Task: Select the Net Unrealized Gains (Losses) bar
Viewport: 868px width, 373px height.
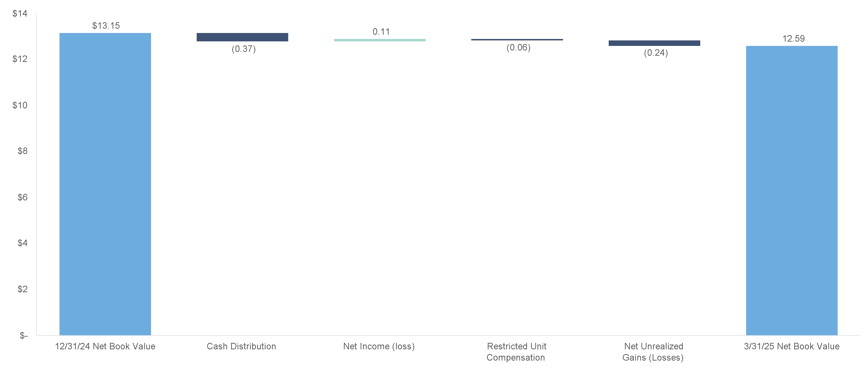Action: coord(654,43)
